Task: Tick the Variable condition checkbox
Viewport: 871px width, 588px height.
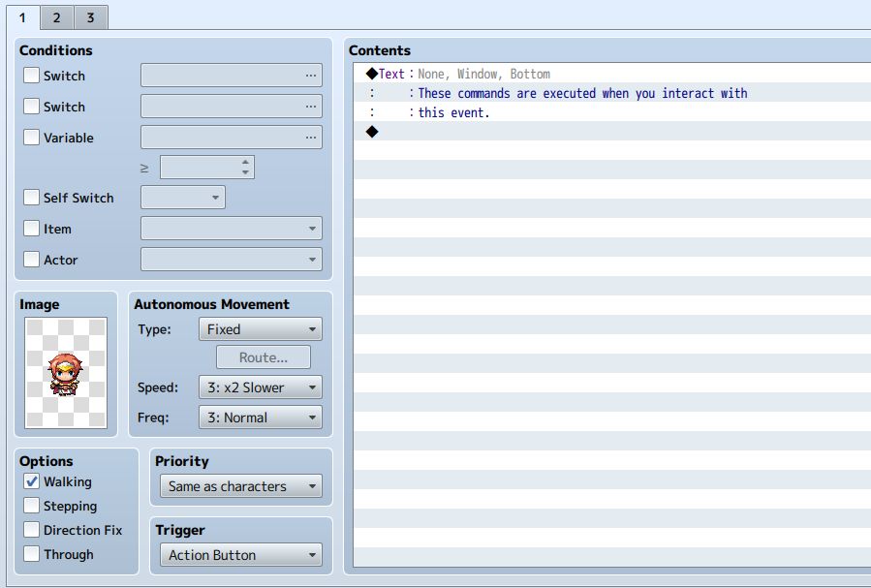Action: point(32,138)
